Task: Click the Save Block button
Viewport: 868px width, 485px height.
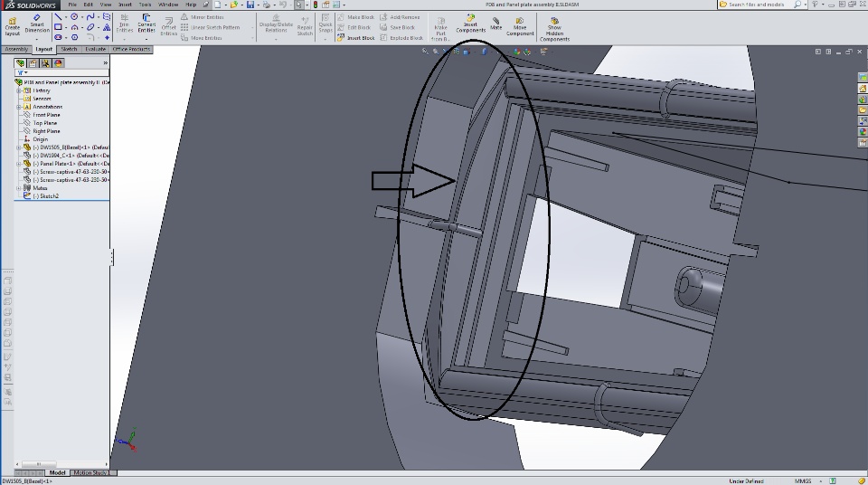Action: pos(397,27)
